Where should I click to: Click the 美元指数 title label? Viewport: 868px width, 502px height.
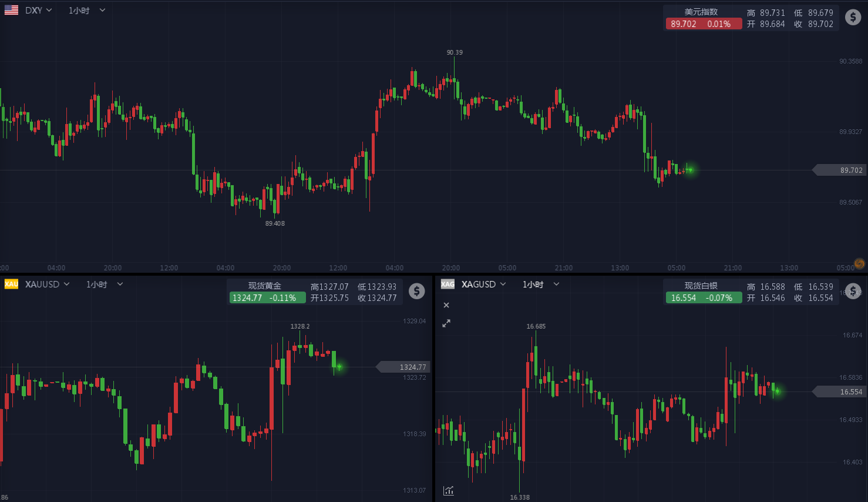[x=701, y=12]
